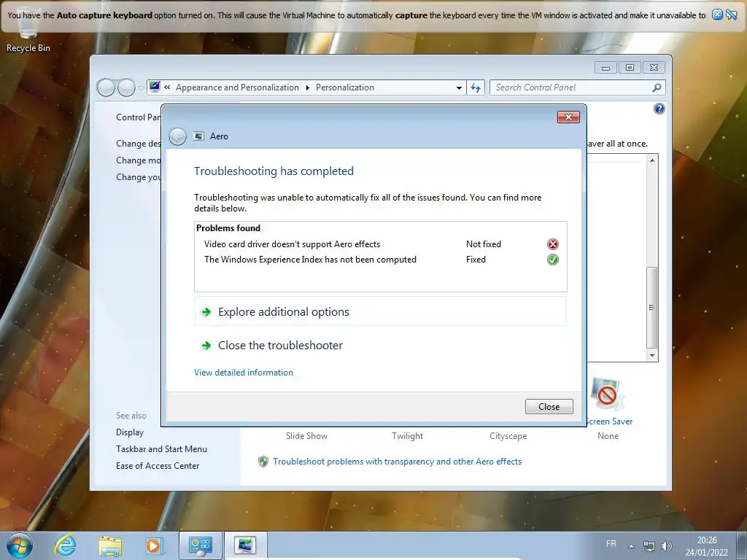
Task: Click the volume speaker tray icon
Action: tap(667, 546)
